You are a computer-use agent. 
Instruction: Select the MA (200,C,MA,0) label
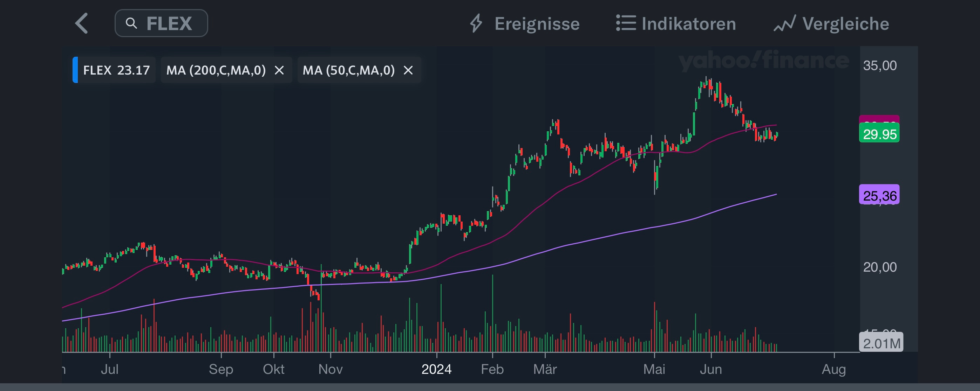216,70
